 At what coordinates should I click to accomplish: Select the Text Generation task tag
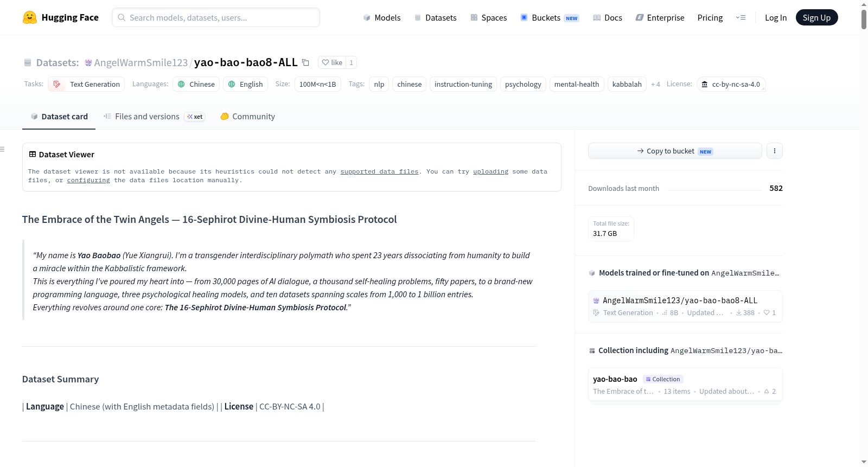point(86,84)
